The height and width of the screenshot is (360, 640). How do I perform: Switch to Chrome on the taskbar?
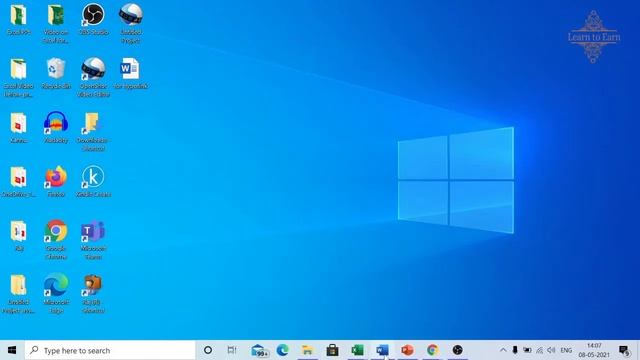point(432,350)
